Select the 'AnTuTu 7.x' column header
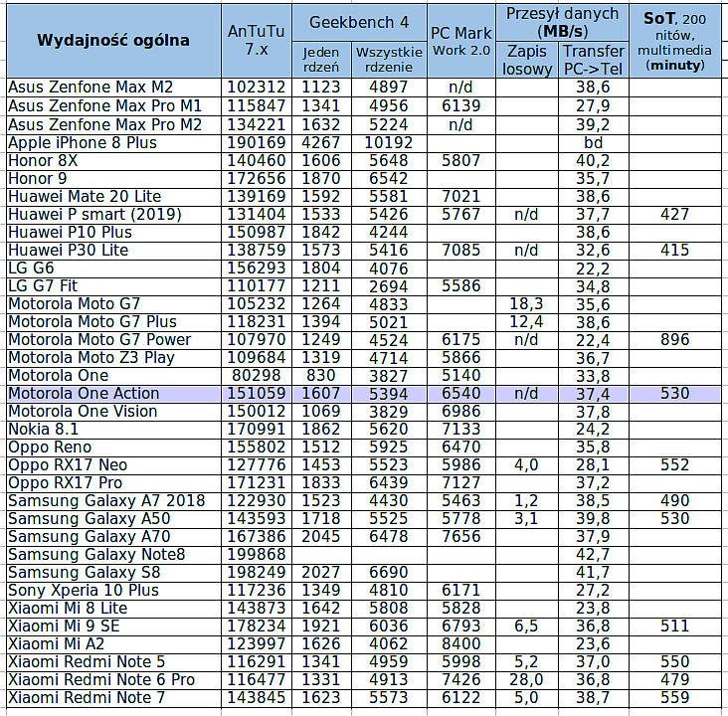The height and width of the screenshot is (716, 728). (256, 41)
